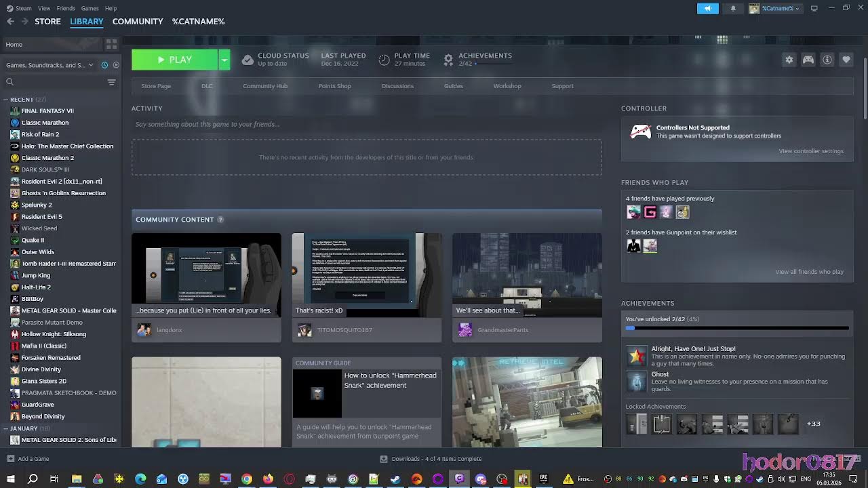The width and height of the screenshot is (868, 488).
Task: Go to the Store Page link
Action: pyautogui.click(x=156, y=86)
